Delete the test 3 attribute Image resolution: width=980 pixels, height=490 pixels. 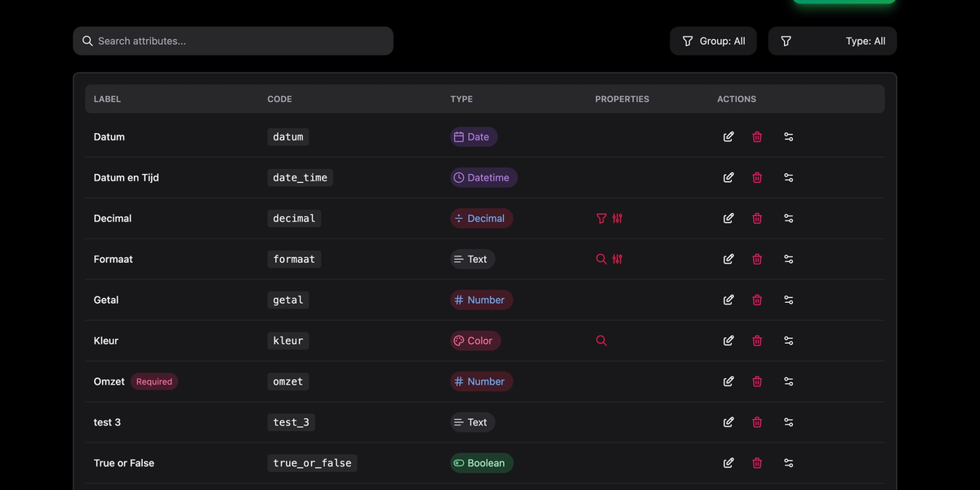tap(757, 423)
